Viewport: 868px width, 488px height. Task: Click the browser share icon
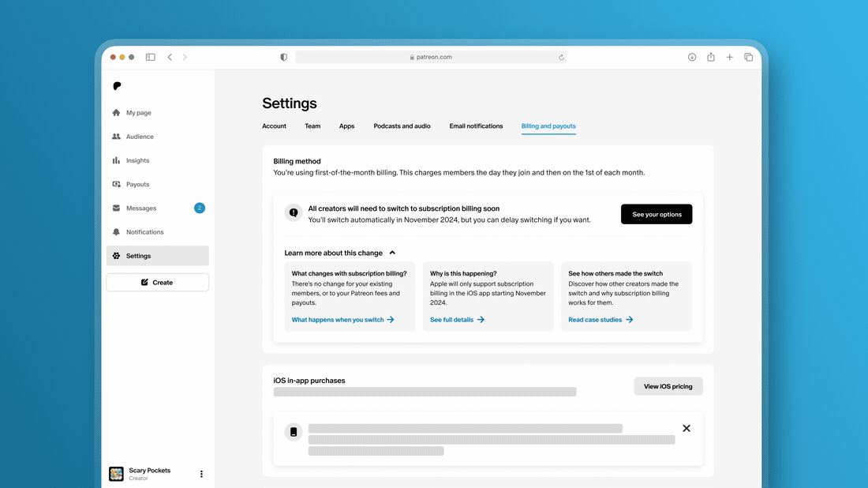711,57
